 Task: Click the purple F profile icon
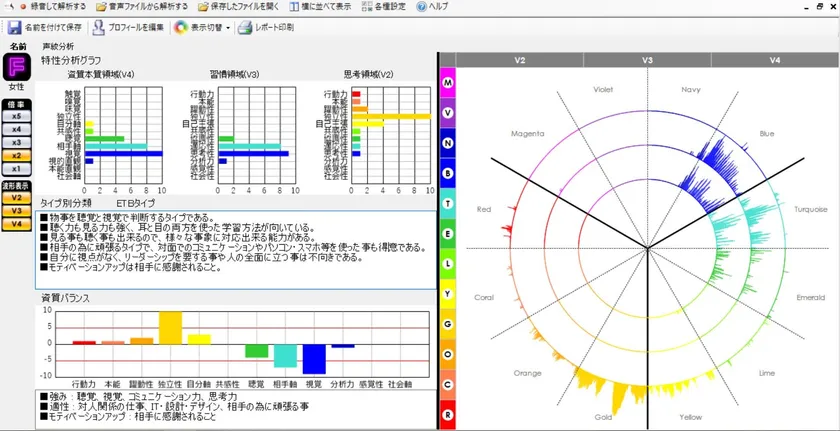pos(17,68)
